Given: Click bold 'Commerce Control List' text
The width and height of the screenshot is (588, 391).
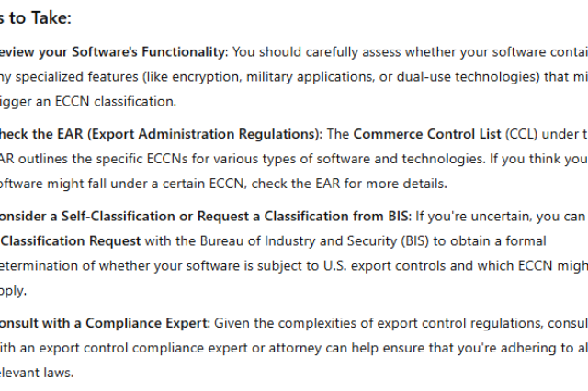Looking at the screenshot, I should (427, 134).
